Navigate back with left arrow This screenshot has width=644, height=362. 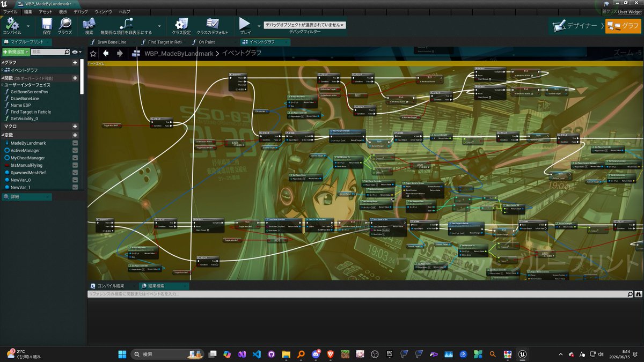point(106,53)
